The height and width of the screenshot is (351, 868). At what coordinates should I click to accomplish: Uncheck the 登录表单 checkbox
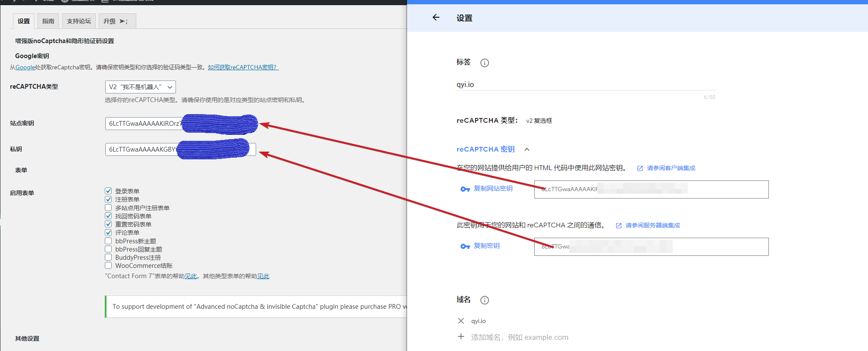[x=108, y=191]
